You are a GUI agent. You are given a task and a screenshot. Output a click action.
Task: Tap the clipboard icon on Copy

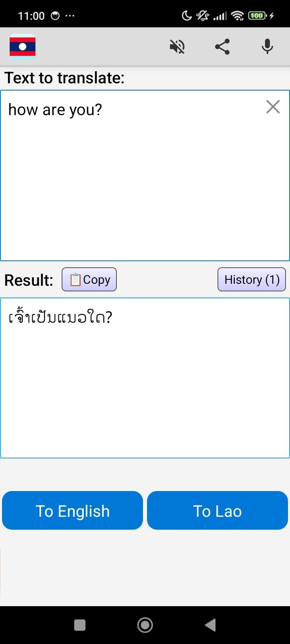(75, 279)
